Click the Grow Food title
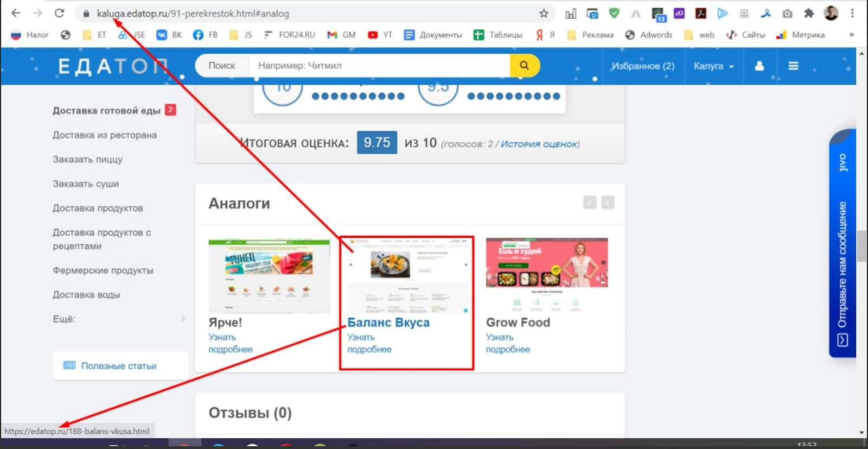 point(518,322)
